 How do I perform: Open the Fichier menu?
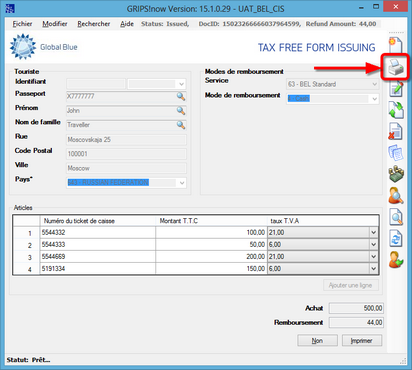click(x=22, y=24)
